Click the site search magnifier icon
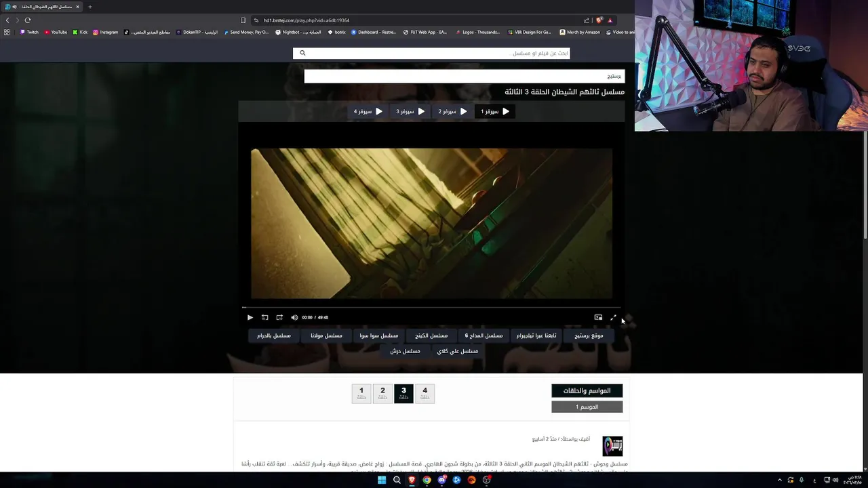Viewport: 868px width, 488px height. (302, 53)
